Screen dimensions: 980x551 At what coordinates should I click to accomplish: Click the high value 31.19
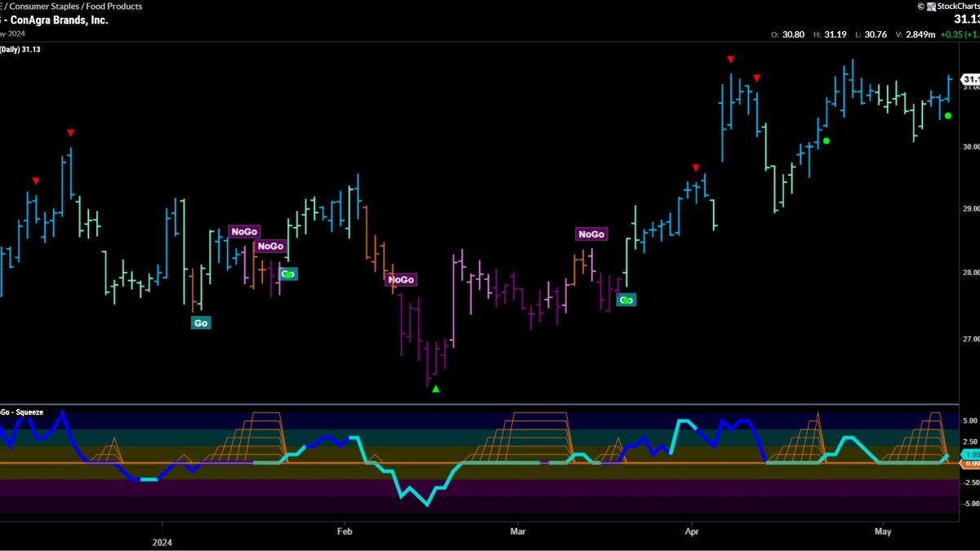point(834,35)
